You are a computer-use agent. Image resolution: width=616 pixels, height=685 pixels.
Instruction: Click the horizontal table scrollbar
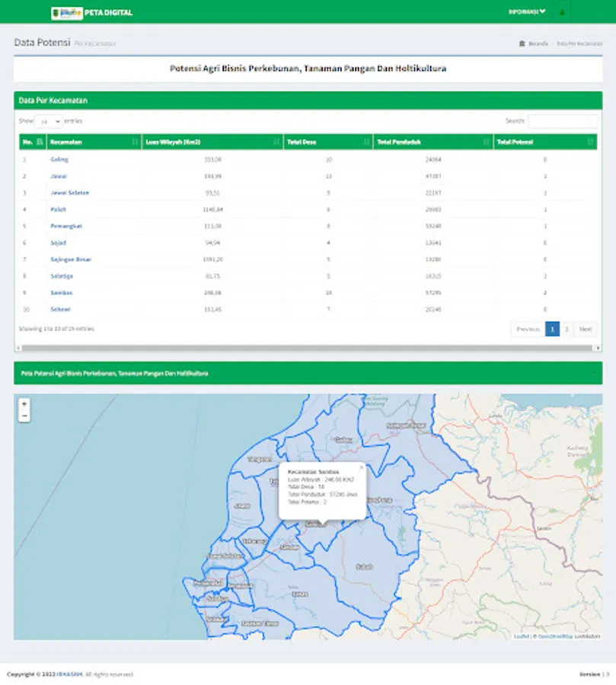tap(307, 348)
